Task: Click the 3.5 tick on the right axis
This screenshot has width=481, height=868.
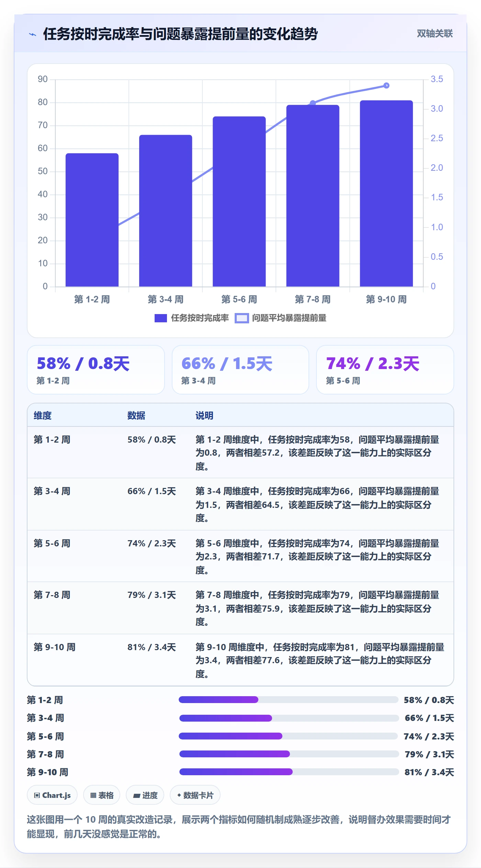Action: (437, 79)
